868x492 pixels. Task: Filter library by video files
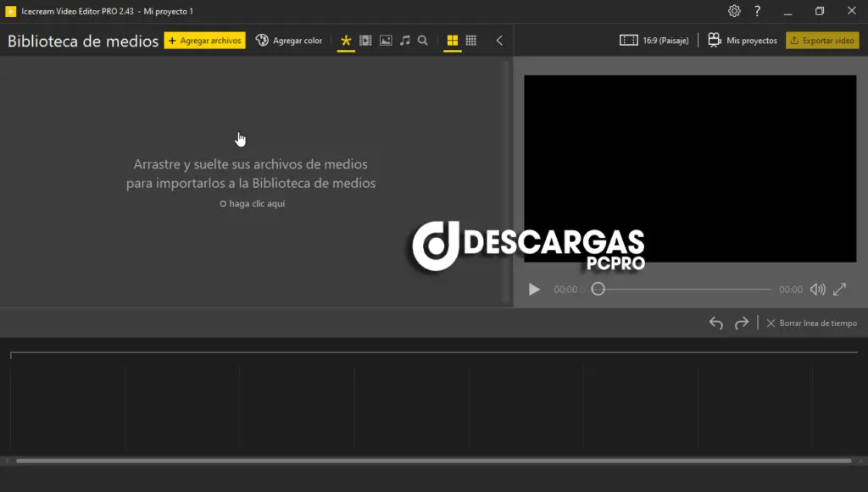tap(365, 41)
